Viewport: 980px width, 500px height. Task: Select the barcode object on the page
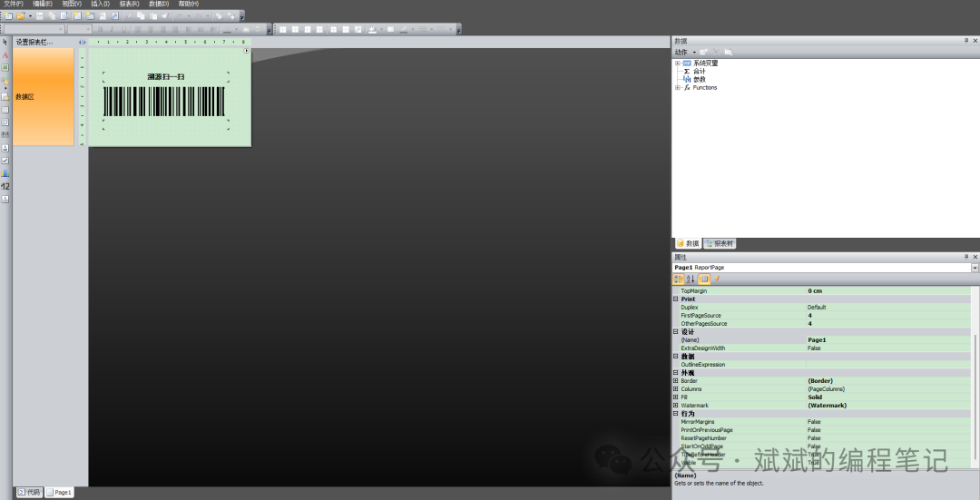click(164, 101)
